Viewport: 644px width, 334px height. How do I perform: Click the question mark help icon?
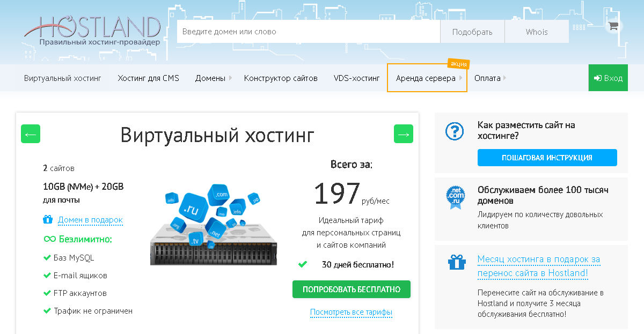tap(455, 131)
